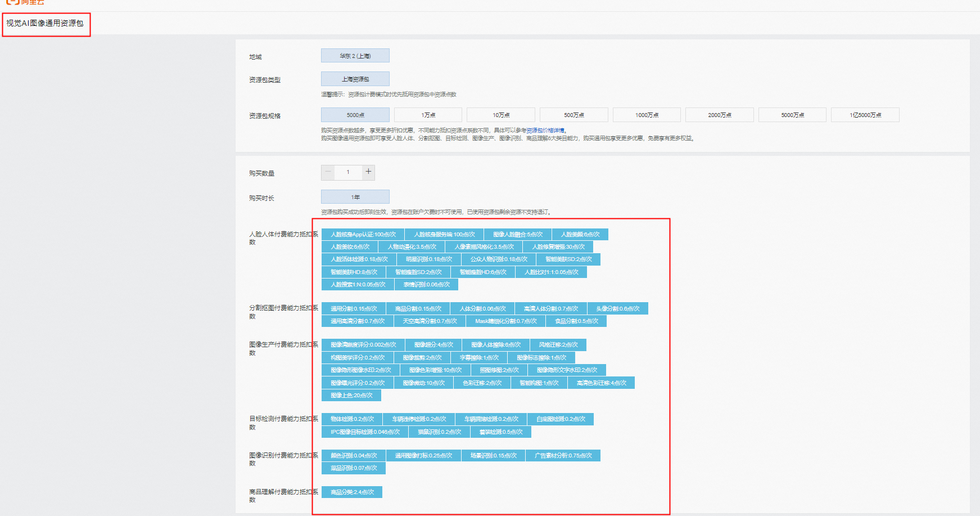Click the 人脸比对1:1:0.05点/次 tag

552,272
